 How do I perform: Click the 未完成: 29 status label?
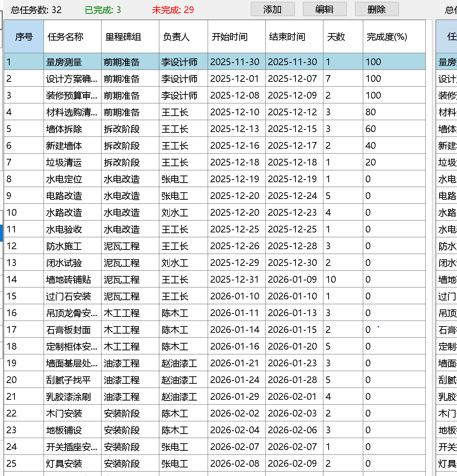tap(173, 10)
